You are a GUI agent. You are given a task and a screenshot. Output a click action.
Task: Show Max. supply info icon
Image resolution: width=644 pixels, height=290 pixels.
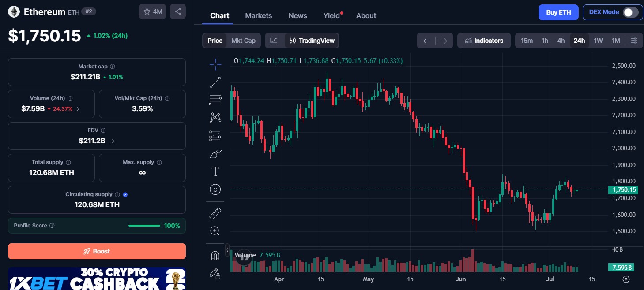pos(159,162)
